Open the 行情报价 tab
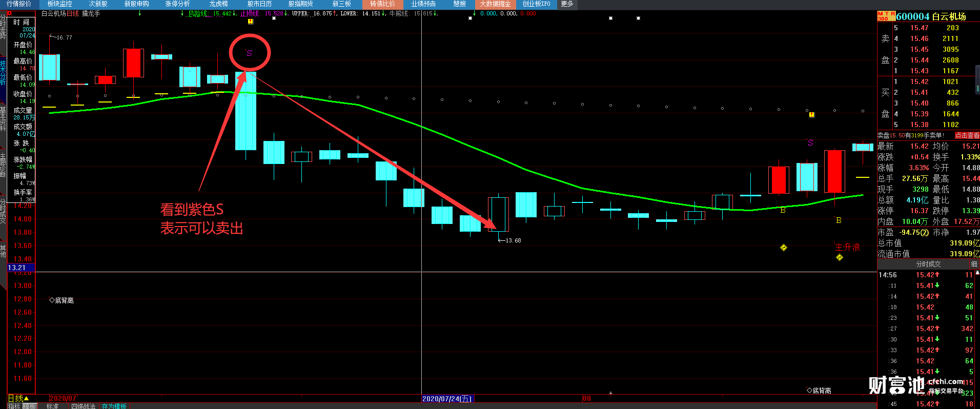The height and width of the screenshot is (409, 980). (x=19, y=4)
